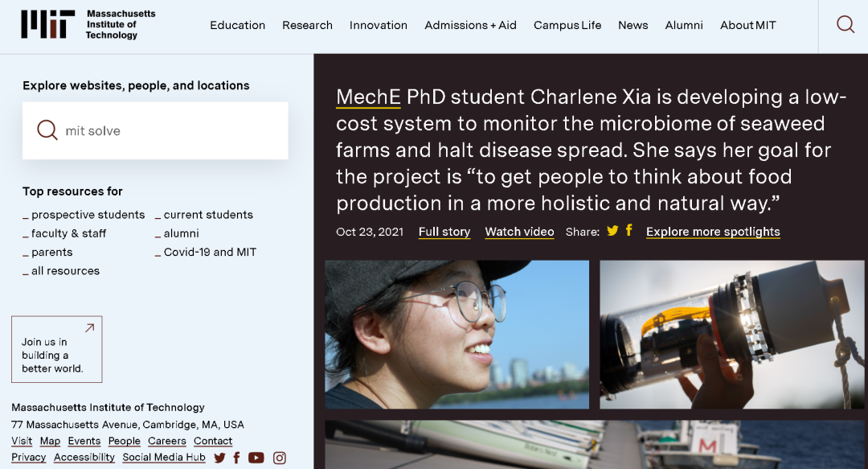Click the Watch video link

pos(519,232)
